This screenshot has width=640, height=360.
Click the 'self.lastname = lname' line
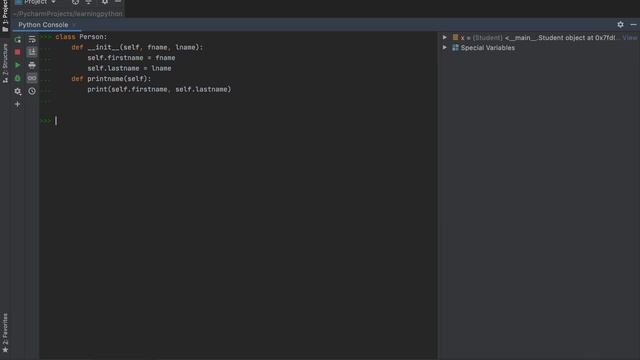[129, 69]
